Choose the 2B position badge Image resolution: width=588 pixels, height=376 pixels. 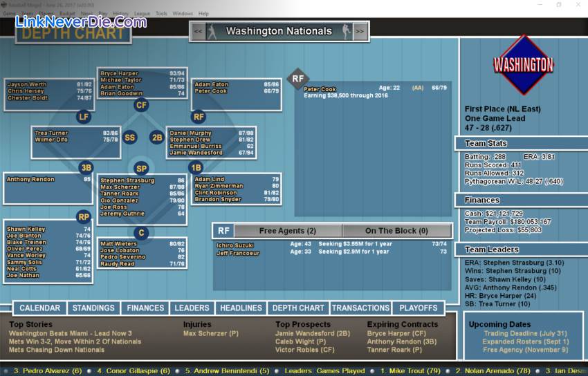click(x=157, y=138)
